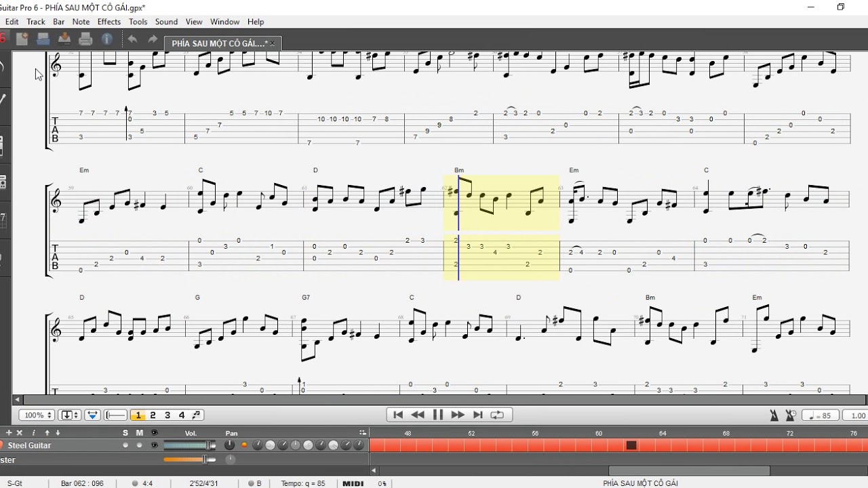Jump to the first bar
The height and width of the screenshot is (488, 868).
(398, 415)
